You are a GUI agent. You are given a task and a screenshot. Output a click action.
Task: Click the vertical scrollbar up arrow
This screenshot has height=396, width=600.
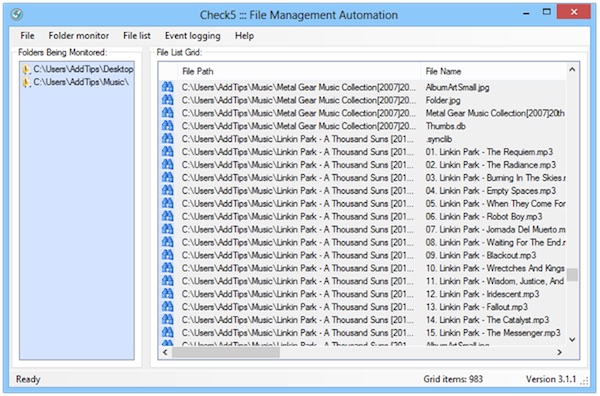tap(572, 70)
